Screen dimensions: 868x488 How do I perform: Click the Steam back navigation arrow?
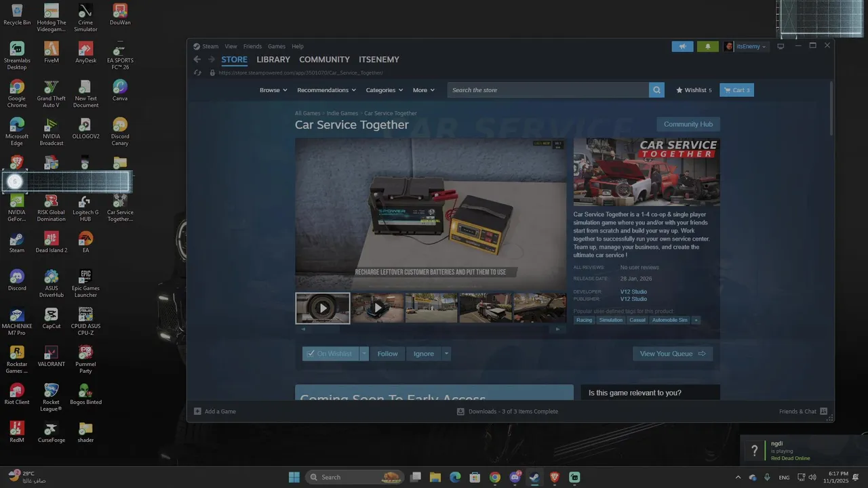pos(197,60)
